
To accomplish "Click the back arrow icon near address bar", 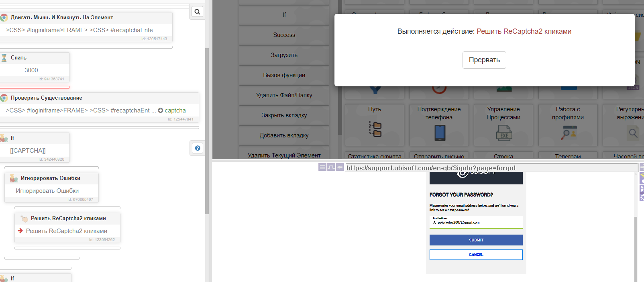I will (340, 167).
